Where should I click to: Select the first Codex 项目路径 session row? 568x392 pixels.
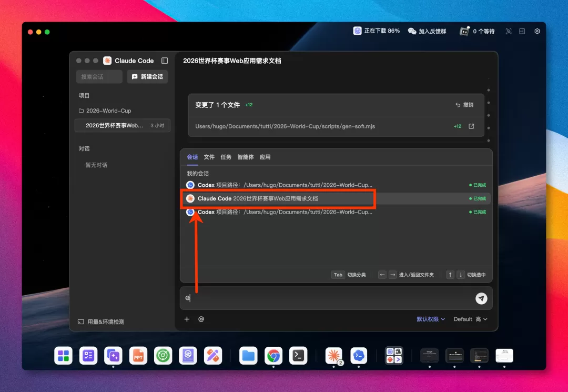pyautogui.click(x=336, y=185)
